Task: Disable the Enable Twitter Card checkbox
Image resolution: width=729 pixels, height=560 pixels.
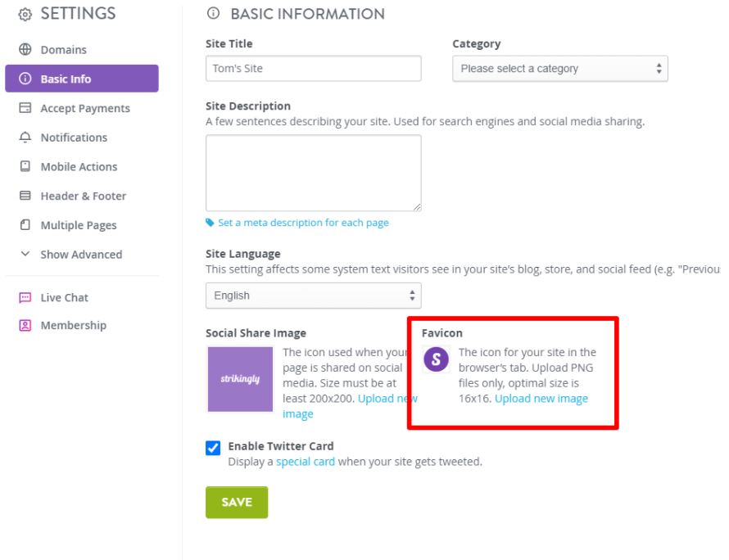Action: [x=213, y=448]
